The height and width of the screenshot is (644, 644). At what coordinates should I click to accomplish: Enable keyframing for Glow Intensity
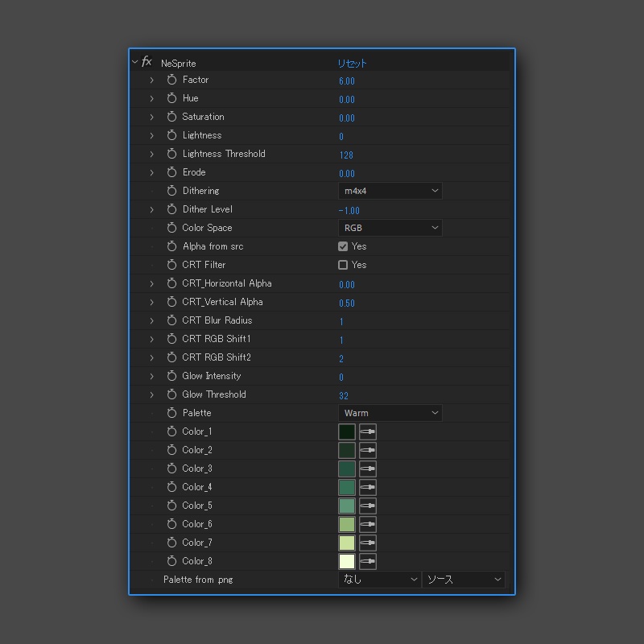[x=171, y=376]
